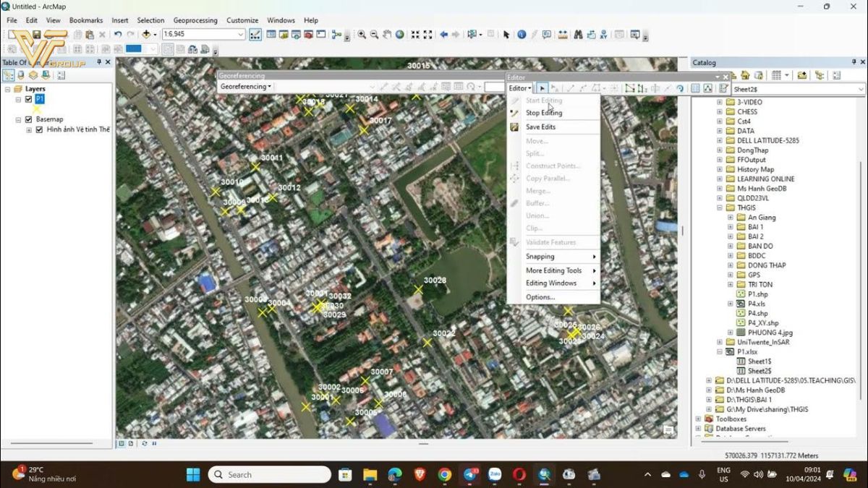Click List By Visibility icon
The image size is (868, 488).
33,75
